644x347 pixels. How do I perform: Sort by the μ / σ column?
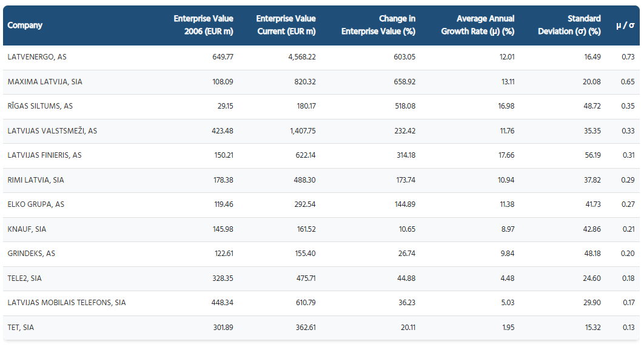pyautogui.click(x=625, y=25)
